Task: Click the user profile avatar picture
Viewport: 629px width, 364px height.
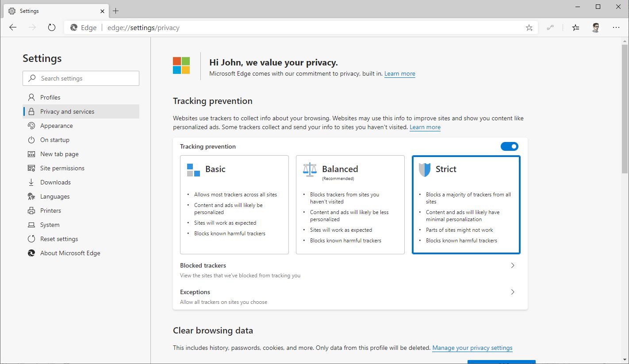Action: point(595,27)
